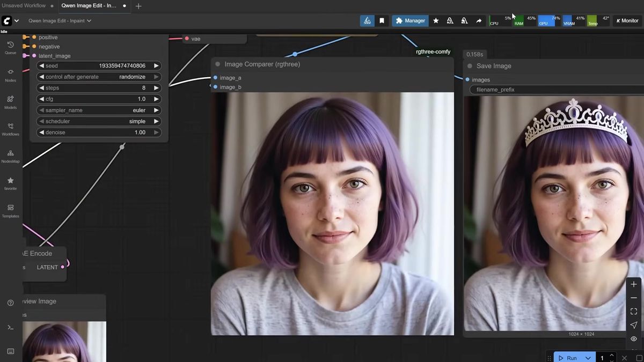
Task: Add a new workflow tab with plus
Action: click(x=138, y=6)
